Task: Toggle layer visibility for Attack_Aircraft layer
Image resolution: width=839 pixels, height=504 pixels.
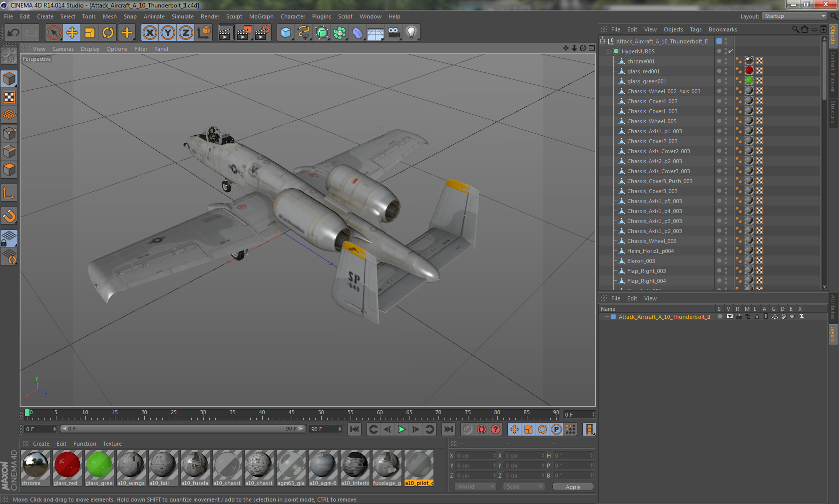Action: click(730, 317)
